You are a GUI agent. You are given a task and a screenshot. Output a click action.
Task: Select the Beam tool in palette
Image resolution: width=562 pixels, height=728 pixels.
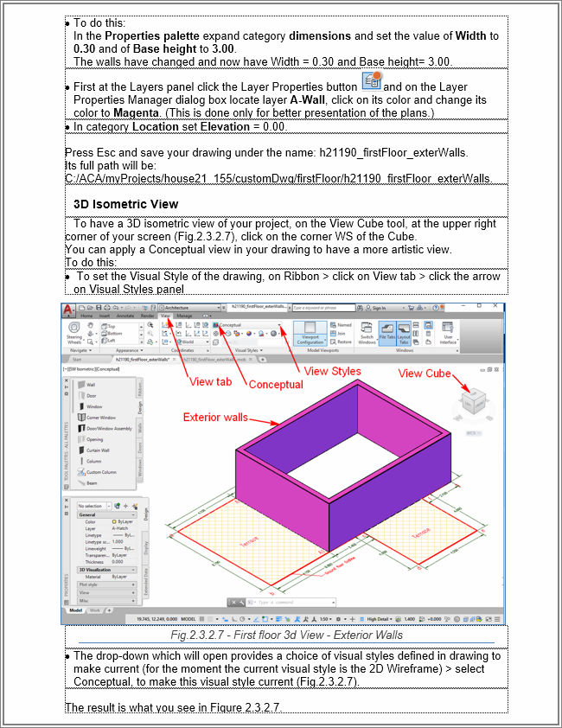tap(88, 482)
